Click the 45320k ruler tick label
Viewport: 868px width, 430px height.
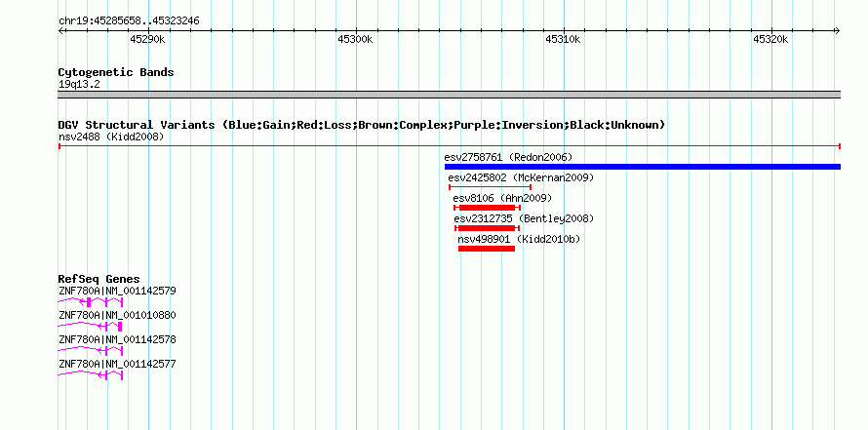pos(770,39)
